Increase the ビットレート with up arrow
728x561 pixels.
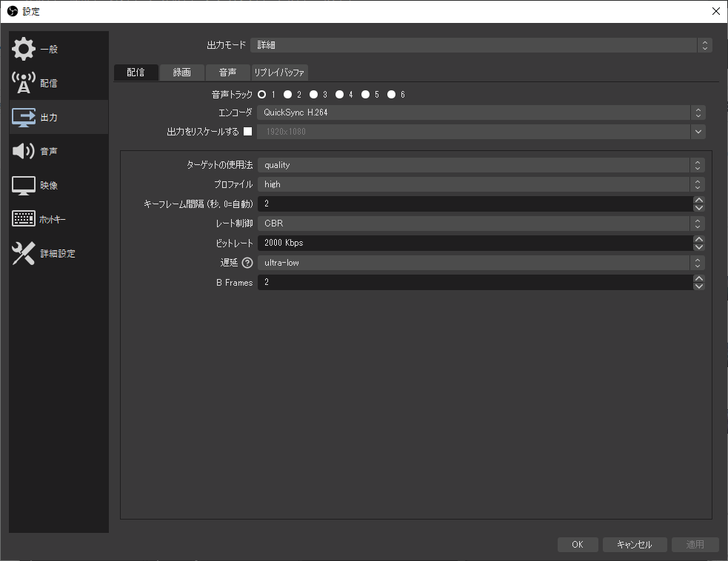[699, 240]
